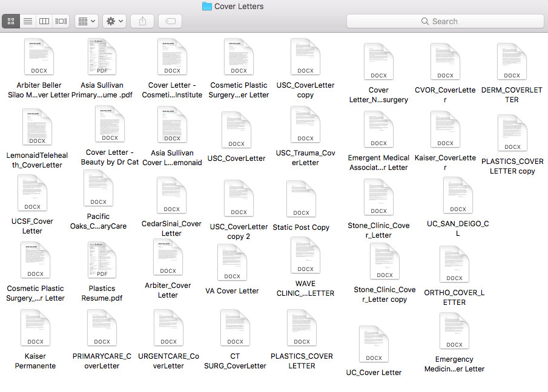Viewport: 548px width, 392px height.
Task: Switch to icon view
Action: tap(11, 21)
